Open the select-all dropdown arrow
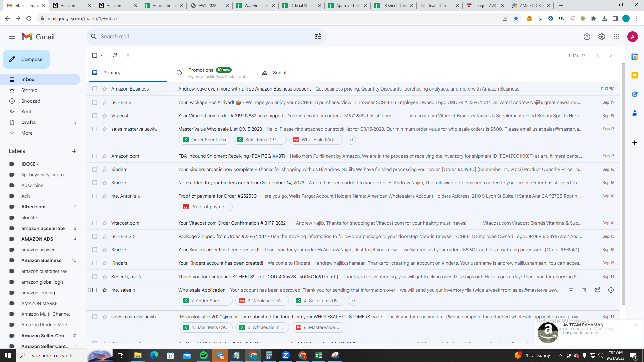The width and height of the screenshot is (644, 362). [101, 55]
